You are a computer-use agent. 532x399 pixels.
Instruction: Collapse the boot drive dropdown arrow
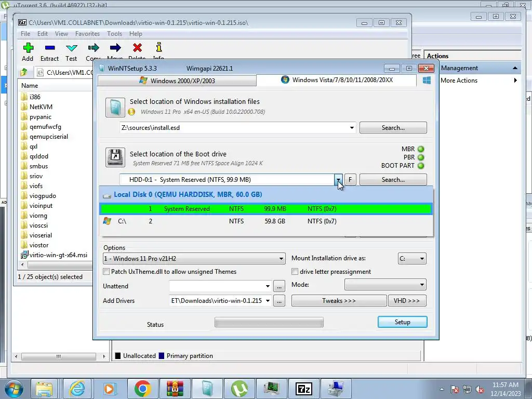pyautogui.click(x=338, y=179)
